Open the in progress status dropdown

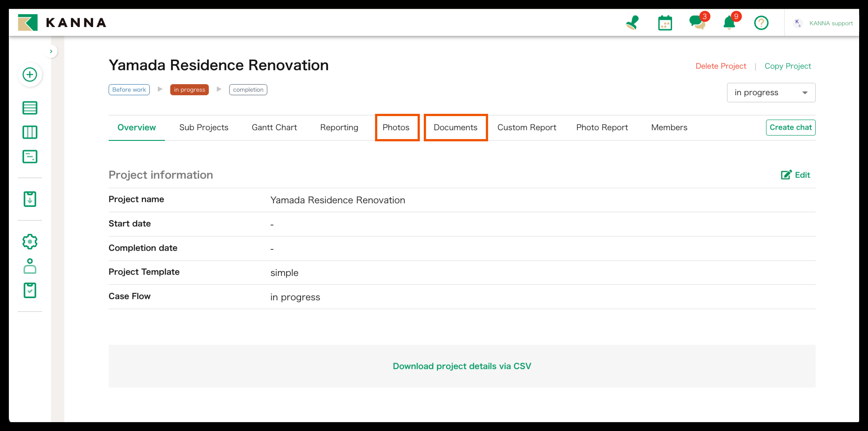pyautogui.click(x=771, y=93)
